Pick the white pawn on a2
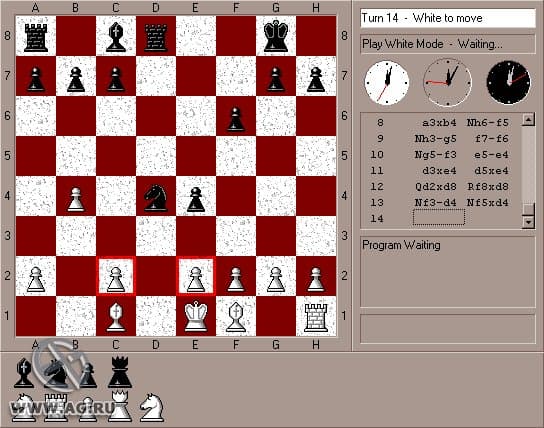Screen dimensions: 544x428 point(36,279)
